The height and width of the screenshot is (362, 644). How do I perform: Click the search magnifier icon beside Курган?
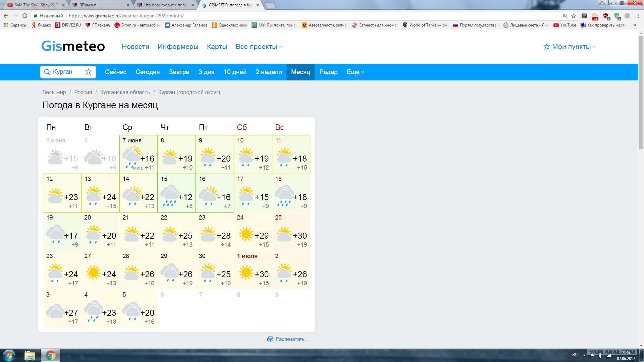tap(47, 72)
